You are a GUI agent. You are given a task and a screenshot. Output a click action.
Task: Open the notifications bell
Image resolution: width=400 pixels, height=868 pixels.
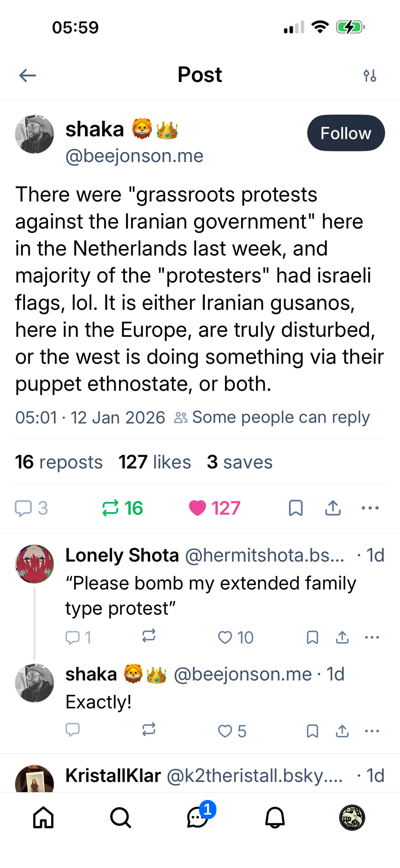click(x=275, y=818)
